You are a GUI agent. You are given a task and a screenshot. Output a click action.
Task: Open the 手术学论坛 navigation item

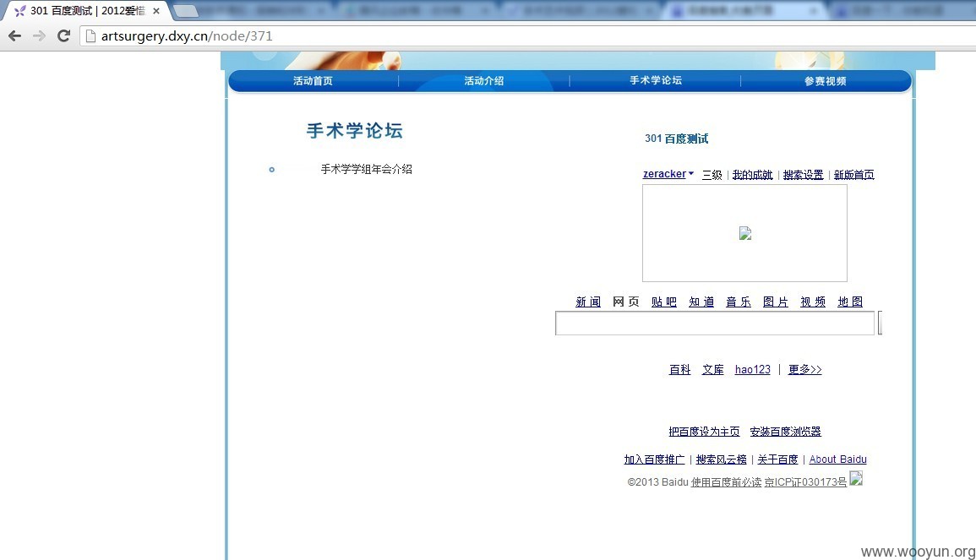tap(656, 80)
